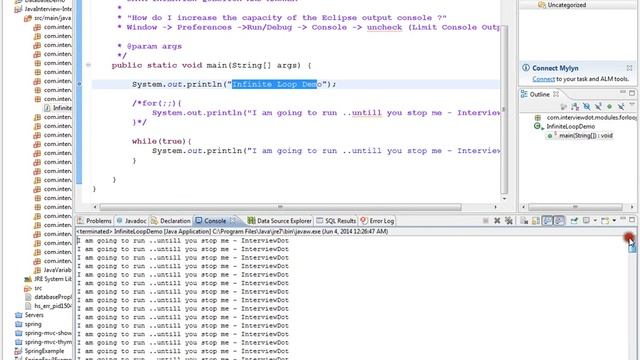Toggle show console when standard out changes
The image size is (640, 360).
[547, 221]
